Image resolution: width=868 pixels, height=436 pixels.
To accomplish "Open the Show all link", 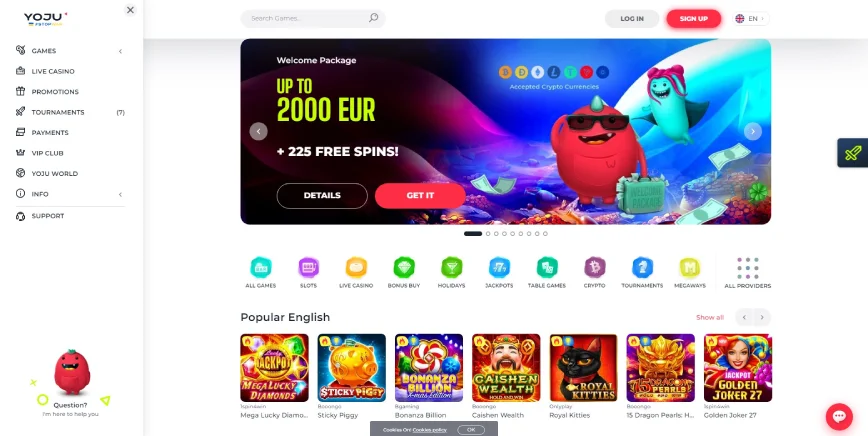I will click(x=710, y=318).
